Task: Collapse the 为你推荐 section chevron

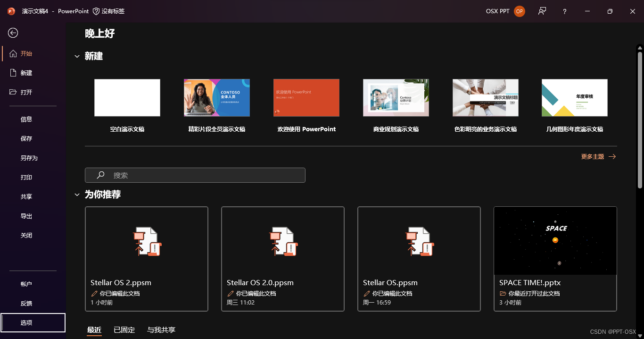Action: pyautogui.click(x=77, y=195)
